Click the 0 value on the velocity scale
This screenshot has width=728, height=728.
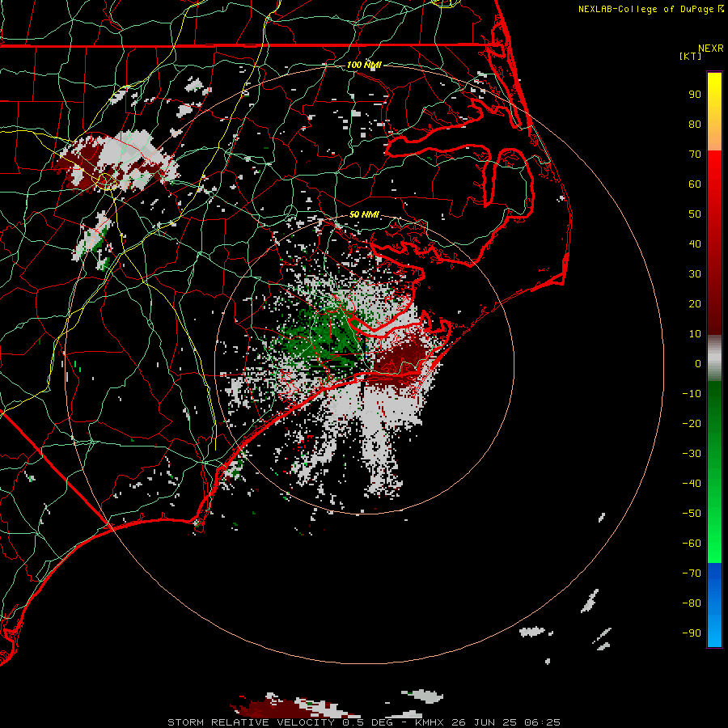pyautogui.click(x=698, y=364)
